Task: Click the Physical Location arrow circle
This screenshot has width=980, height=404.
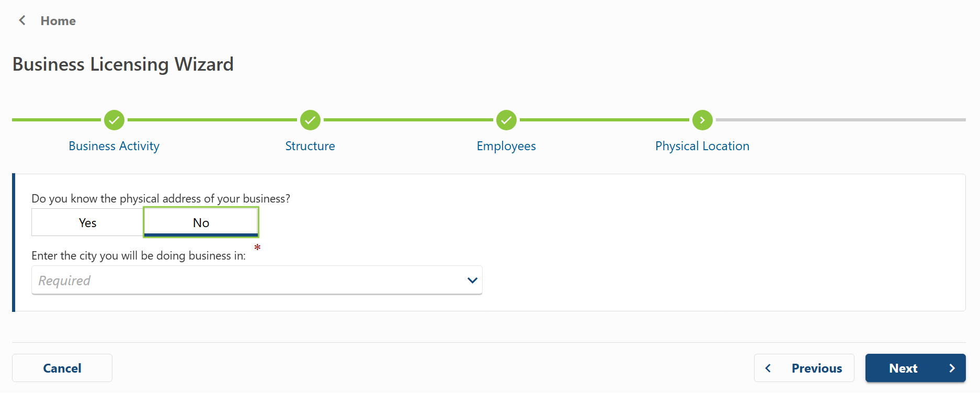Action: coord(702,120)
